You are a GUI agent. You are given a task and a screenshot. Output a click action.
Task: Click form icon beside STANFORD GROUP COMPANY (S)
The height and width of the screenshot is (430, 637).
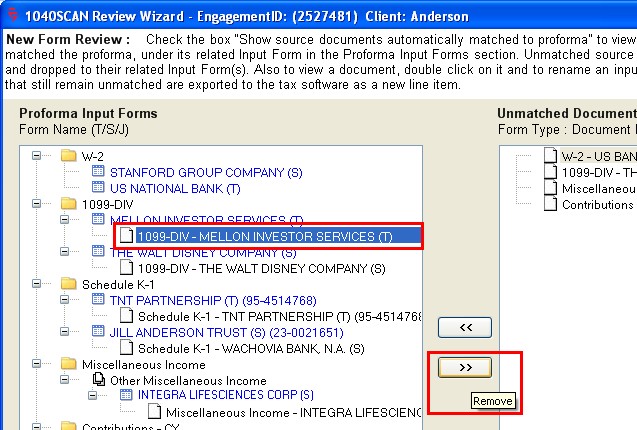pyautogui.click(x=98, y=171)
